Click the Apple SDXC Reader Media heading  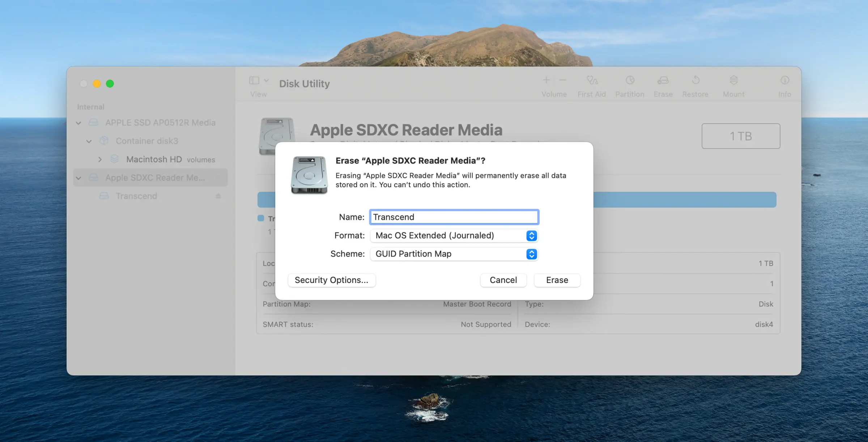click(406, 130)
